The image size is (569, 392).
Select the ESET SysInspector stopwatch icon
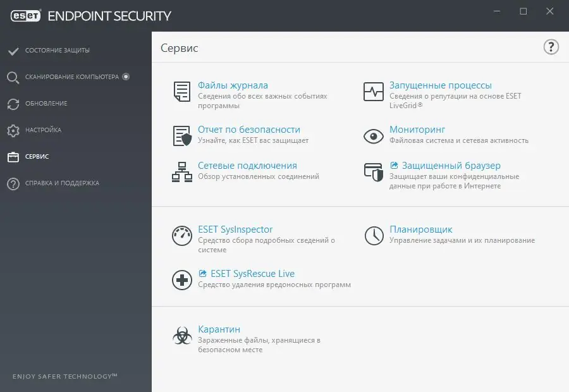[181, 236]
